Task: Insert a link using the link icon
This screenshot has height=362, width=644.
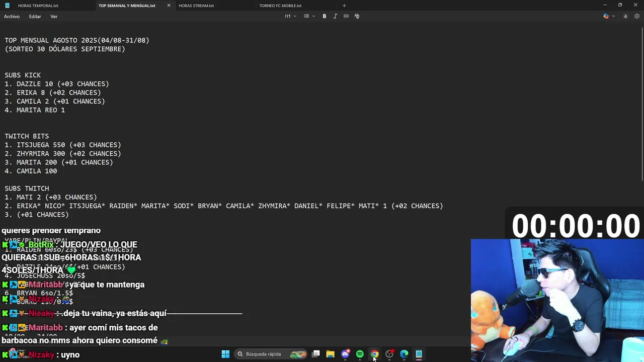Action: pyautogui.click(x=346, y=16)
